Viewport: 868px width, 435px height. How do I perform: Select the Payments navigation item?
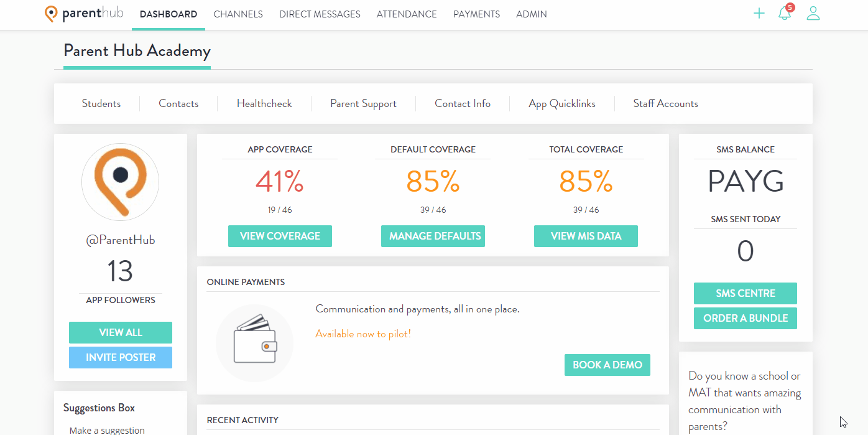[x=476, y=14]
